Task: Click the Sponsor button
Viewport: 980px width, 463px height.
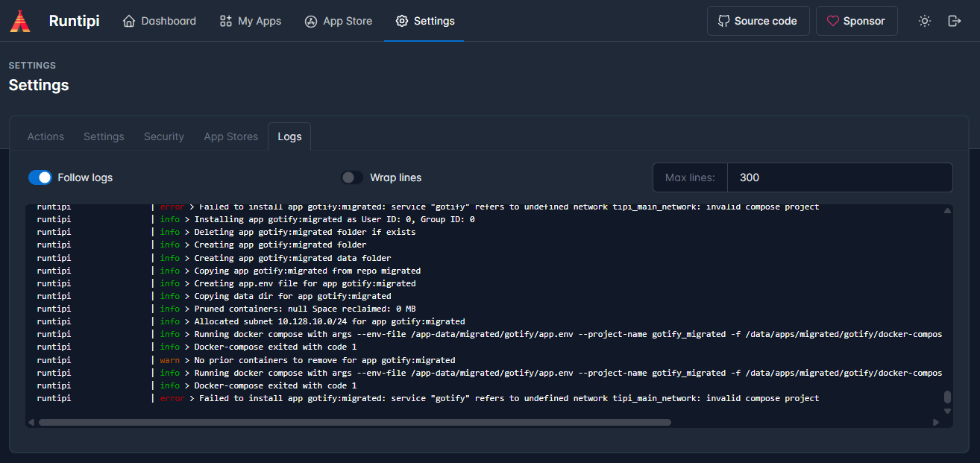Action: point(856,21)
